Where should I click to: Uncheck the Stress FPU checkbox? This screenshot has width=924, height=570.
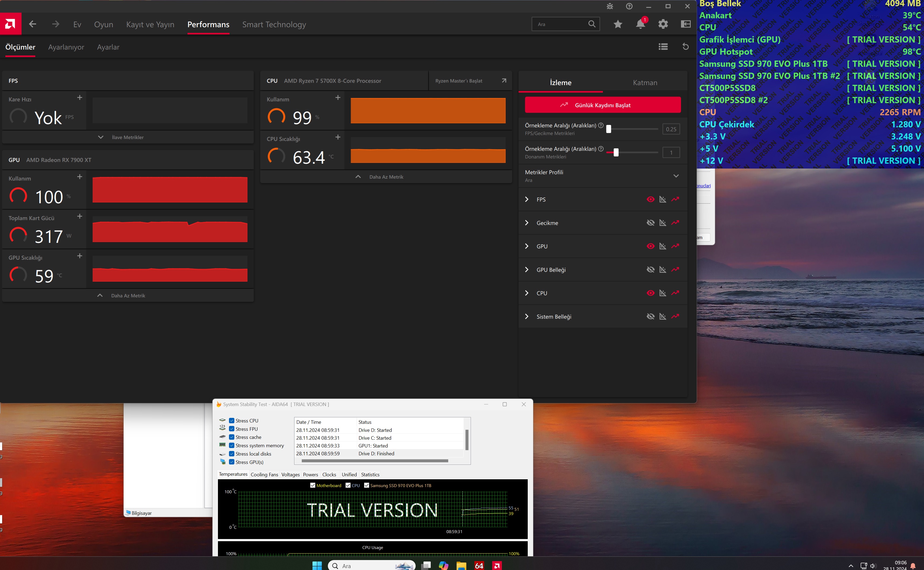pos(232,429)
